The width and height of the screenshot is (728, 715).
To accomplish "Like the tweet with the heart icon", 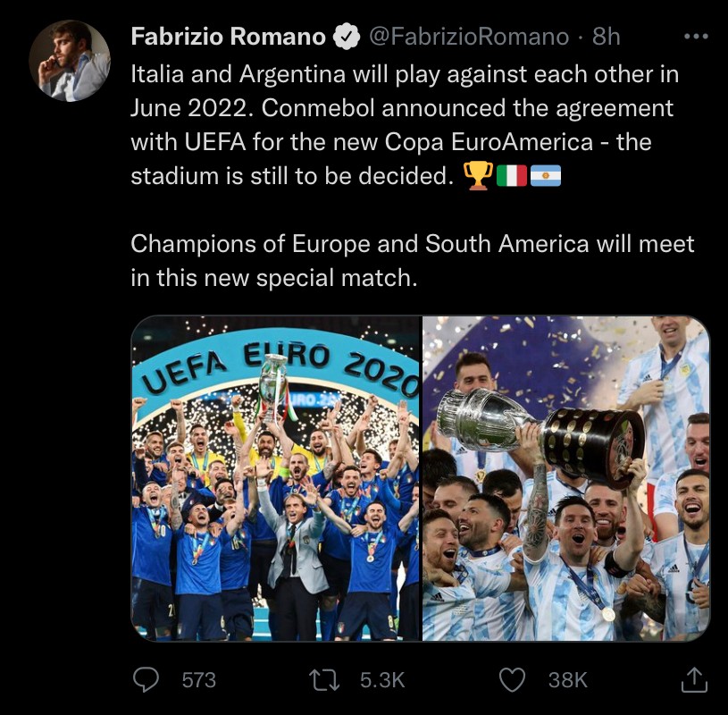I will (x=512, y=680).
